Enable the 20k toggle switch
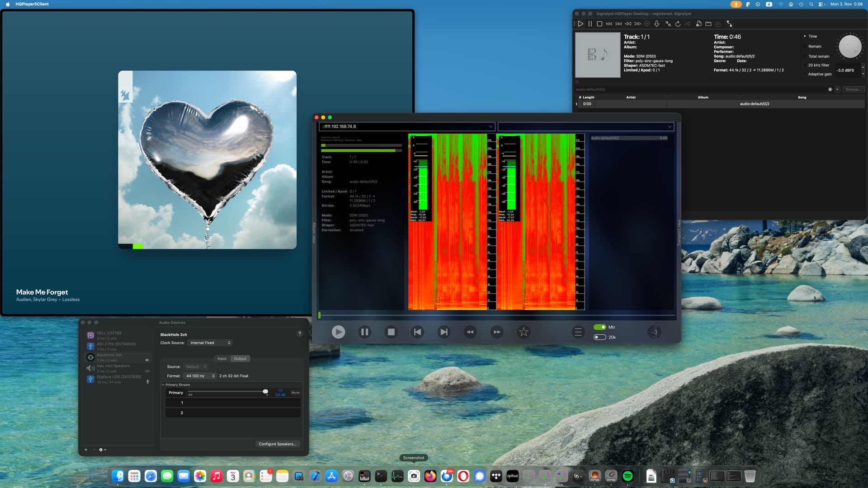The image size is (868, 488). 599,337
